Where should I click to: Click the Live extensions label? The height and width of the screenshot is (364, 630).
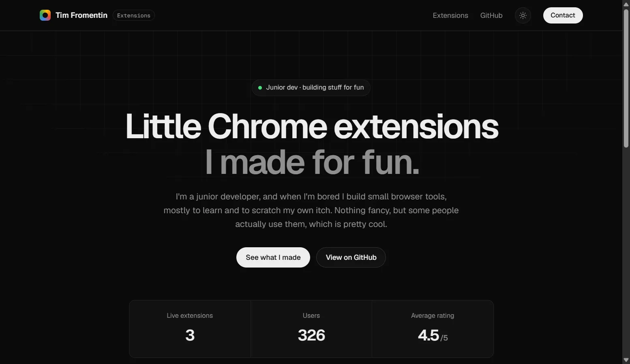190,316
